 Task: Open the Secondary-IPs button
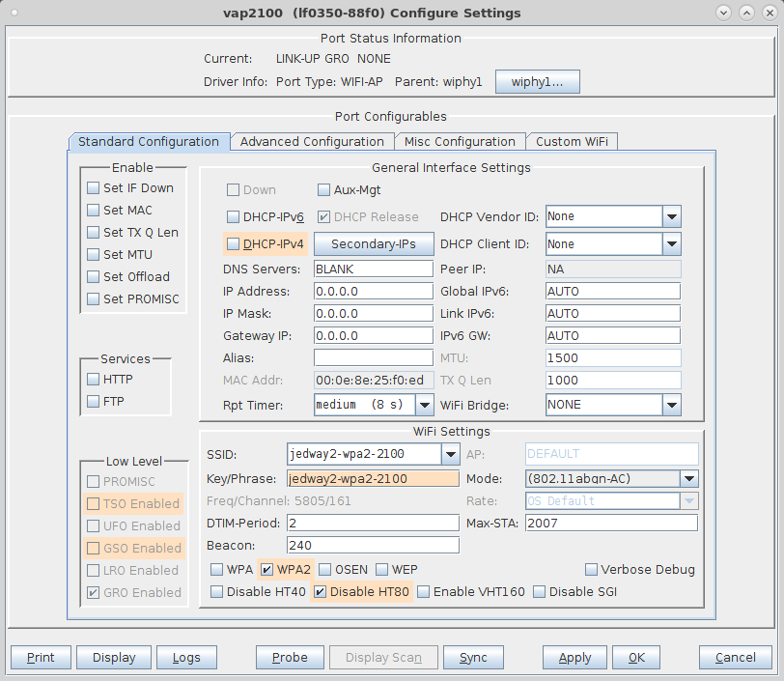[x=374, y=244]
